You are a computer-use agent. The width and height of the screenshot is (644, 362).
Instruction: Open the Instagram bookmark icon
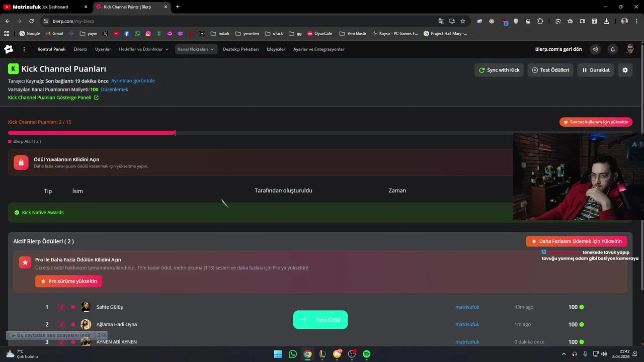pyautogui.click(x=148, y=34)
